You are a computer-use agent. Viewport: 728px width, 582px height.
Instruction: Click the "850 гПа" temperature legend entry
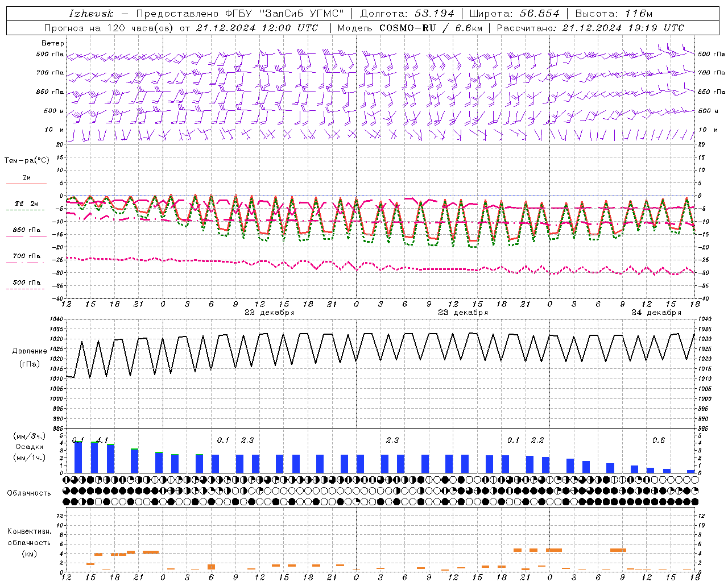coord(27,230)
